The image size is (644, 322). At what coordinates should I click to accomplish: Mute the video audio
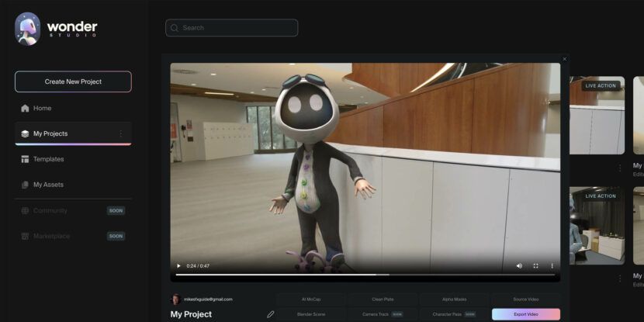519,266
